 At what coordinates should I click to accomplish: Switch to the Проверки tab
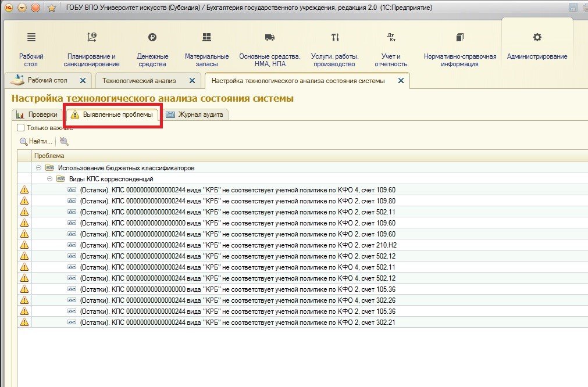38,115
